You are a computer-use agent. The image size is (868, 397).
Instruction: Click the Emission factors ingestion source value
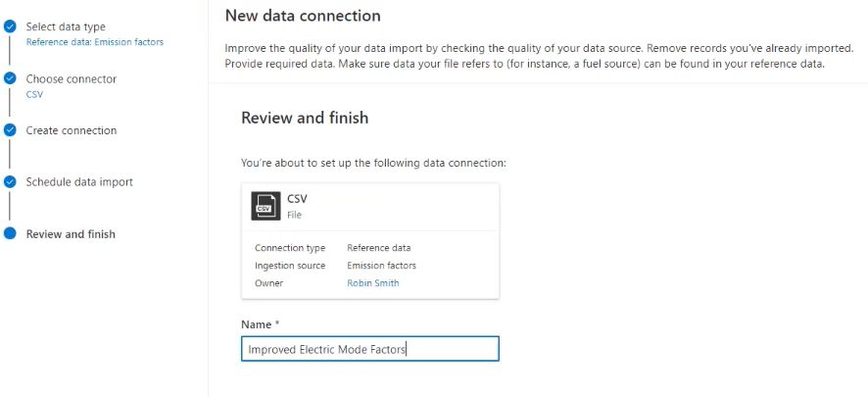pyautogui.click(x=381, y=266)
